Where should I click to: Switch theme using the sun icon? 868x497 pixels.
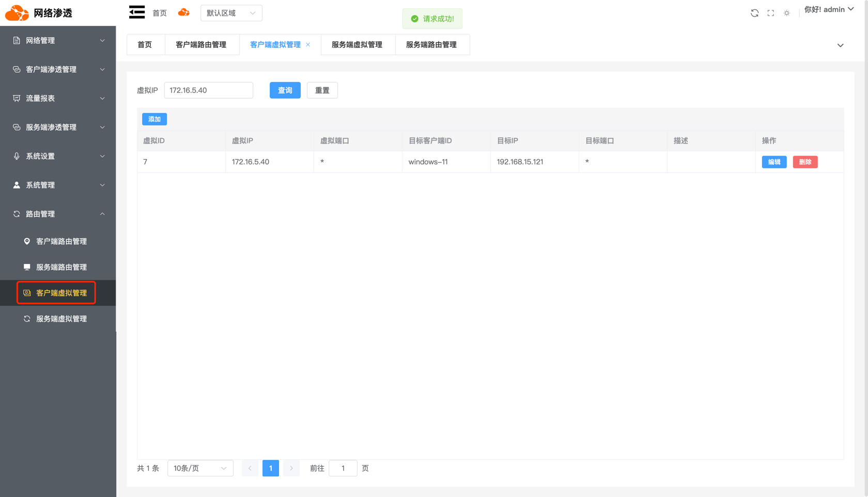[x=786, y=13]
